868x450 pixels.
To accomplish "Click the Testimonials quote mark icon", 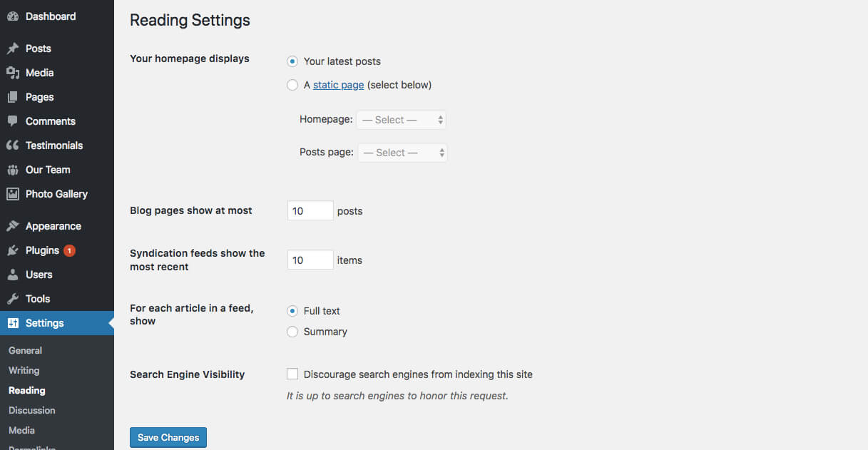I will (x=13, y=145).
